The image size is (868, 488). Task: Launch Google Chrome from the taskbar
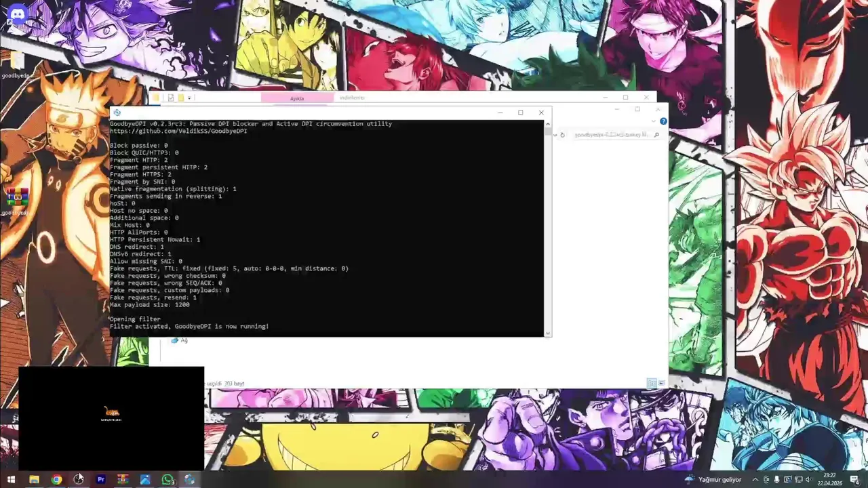[x=56, y=479]
